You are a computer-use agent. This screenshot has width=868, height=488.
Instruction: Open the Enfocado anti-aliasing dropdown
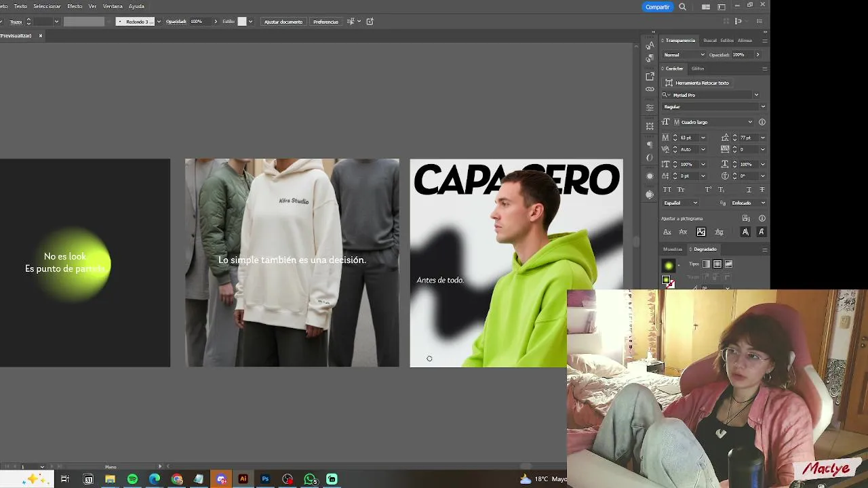coord(748,203)
